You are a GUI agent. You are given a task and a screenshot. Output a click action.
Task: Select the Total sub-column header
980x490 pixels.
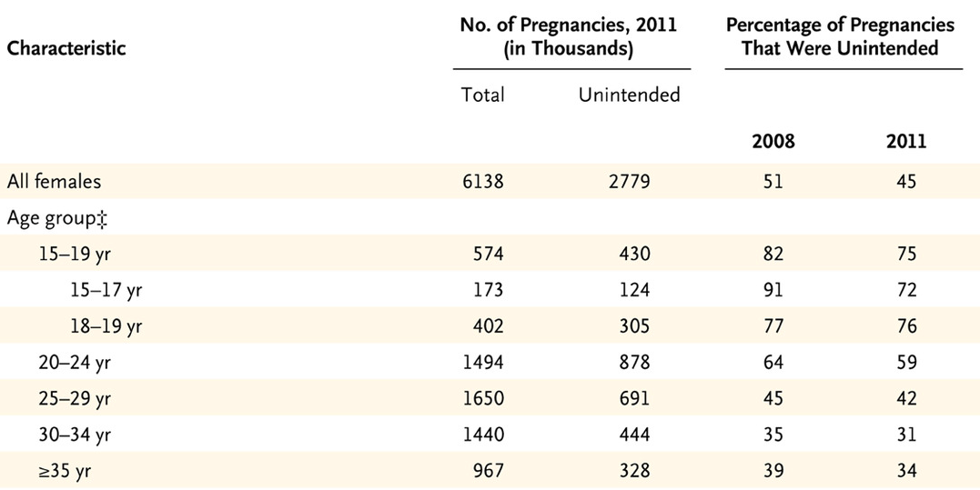click(x=482, y=95)
